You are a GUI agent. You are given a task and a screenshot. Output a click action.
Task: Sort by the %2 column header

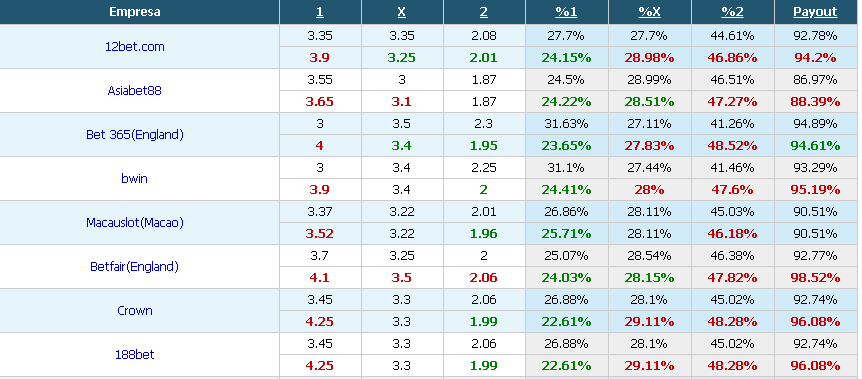click(732, 12)
